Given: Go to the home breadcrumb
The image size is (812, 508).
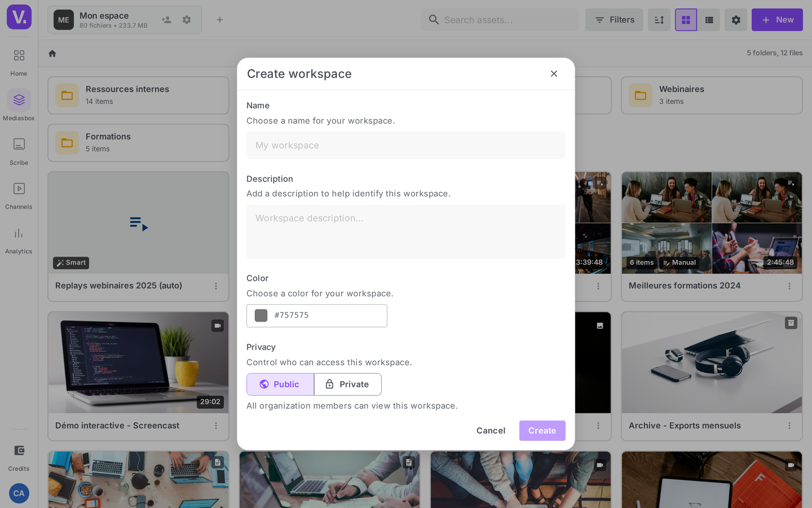Looking at the screenshot, I should [x=52, y=53].
